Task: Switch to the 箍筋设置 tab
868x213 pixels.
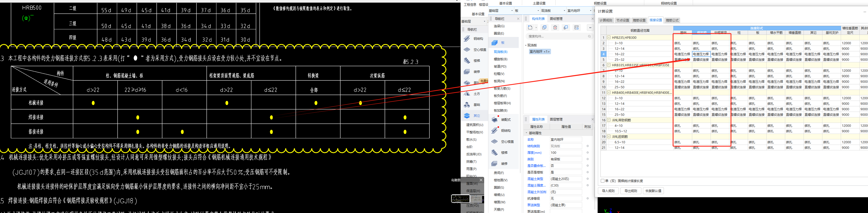Action: tap(639, 20)
